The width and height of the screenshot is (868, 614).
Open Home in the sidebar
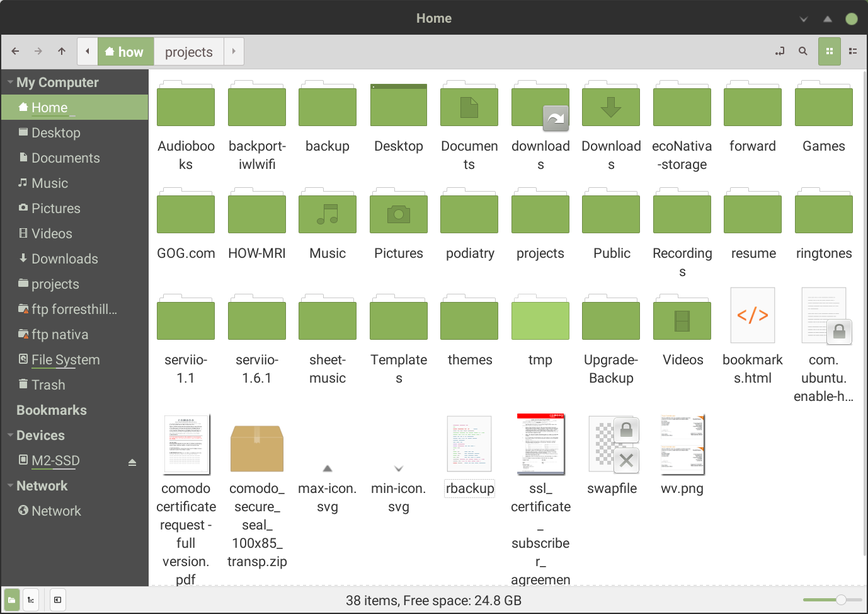74,108
